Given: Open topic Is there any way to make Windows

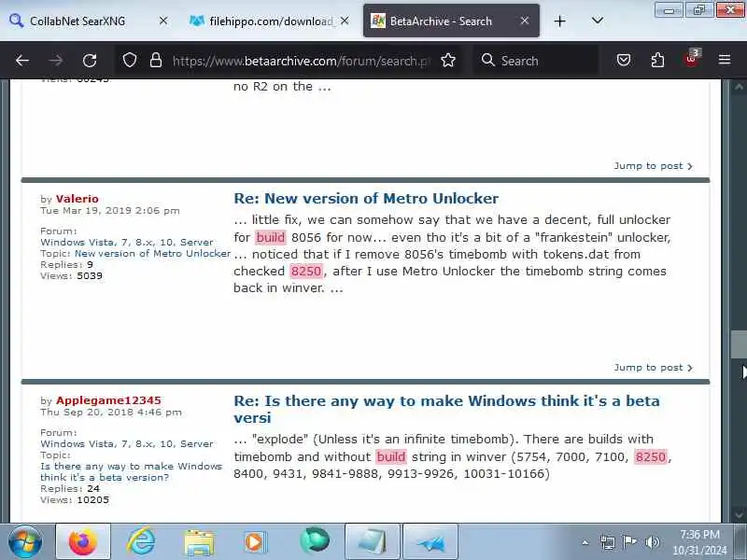Looking at the screenshot, I should tap(131, 471).
